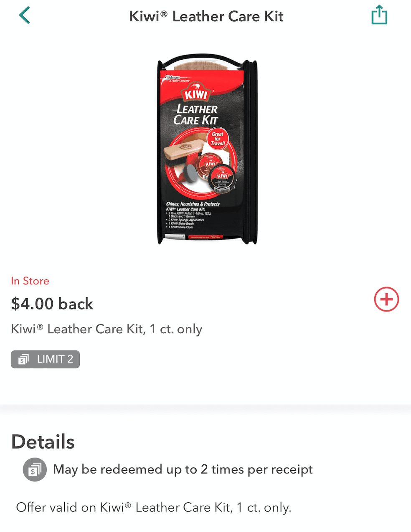Viewport: 411px width, 532px height.
Task: Tap the Kiwi logo on product package
Action: [196, 94]
